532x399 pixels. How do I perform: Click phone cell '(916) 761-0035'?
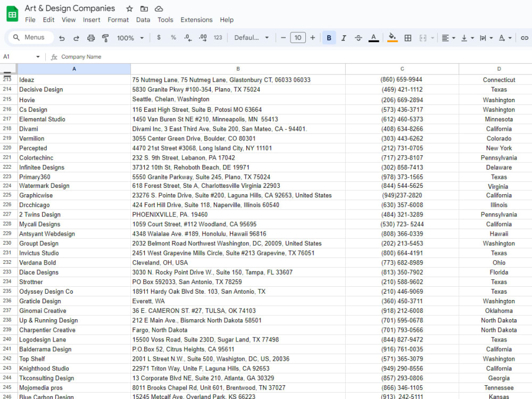pyautogui.click(x=402, y=349)
